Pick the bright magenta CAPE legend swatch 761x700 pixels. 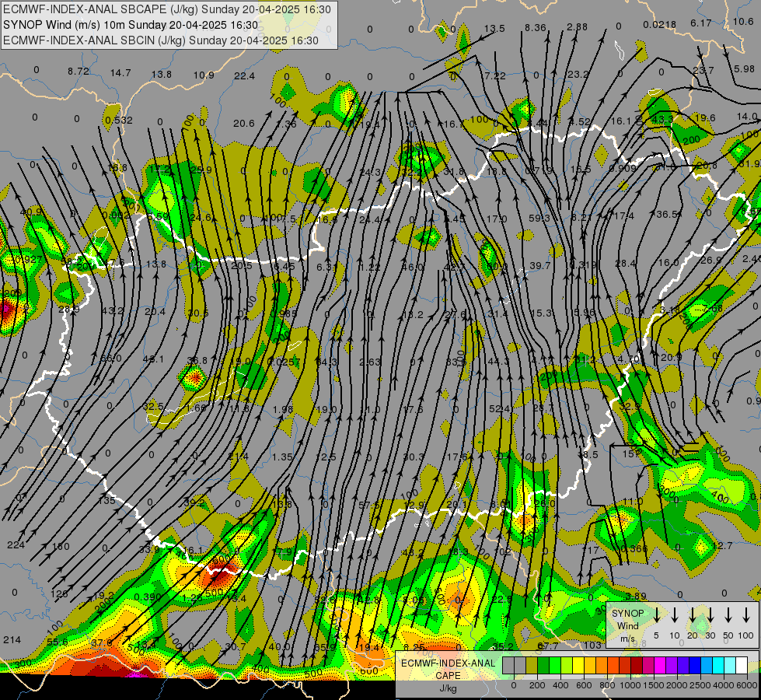coord(660,666)
